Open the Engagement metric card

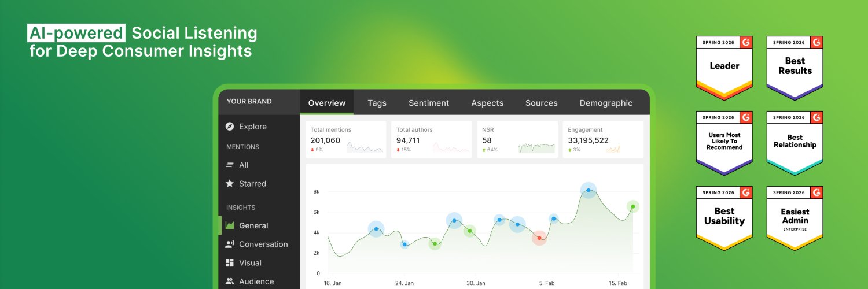click(x=603, y=139)
